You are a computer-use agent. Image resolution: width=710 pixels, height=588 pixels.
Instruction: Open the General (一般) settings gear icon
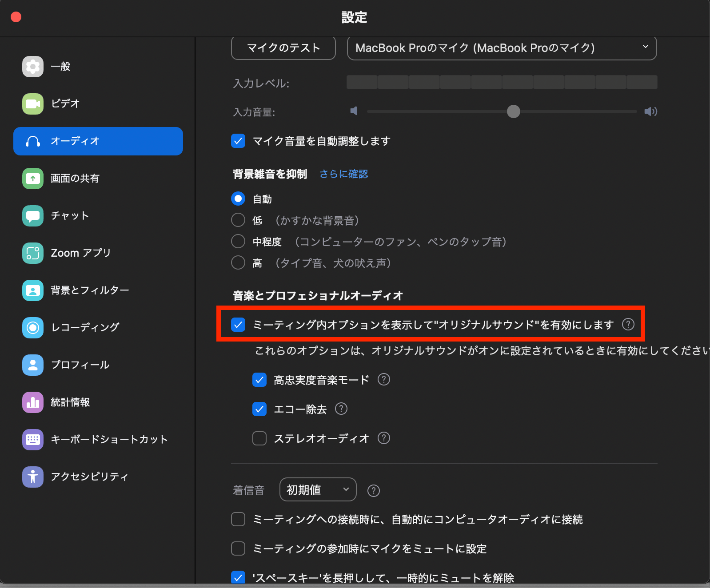click(33, 67)
